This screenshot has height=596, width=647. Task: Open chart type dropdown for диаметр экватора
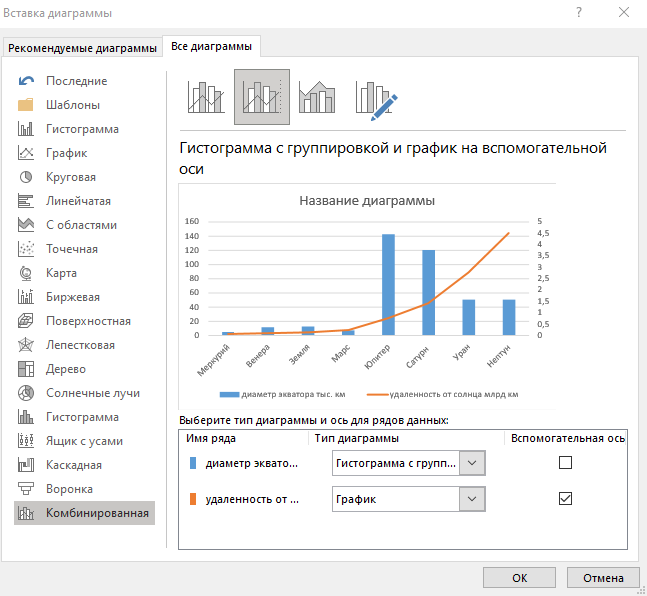point(474,463)
